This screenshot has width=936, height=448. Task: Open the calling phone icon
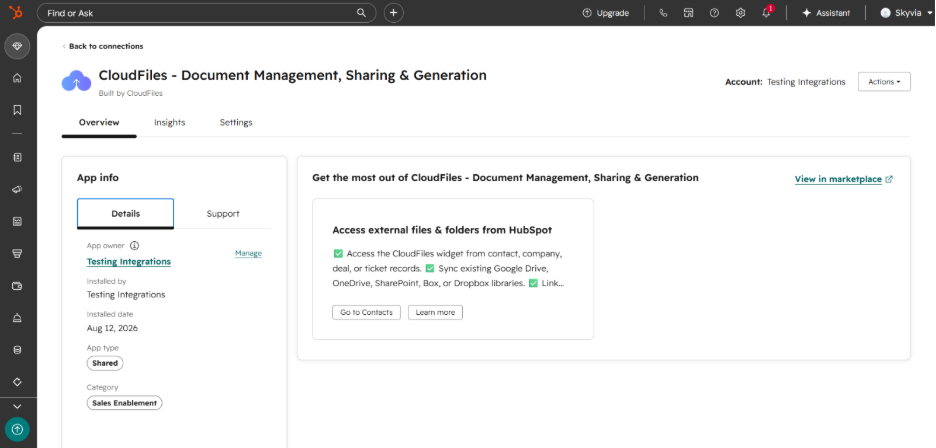(663, 13)
